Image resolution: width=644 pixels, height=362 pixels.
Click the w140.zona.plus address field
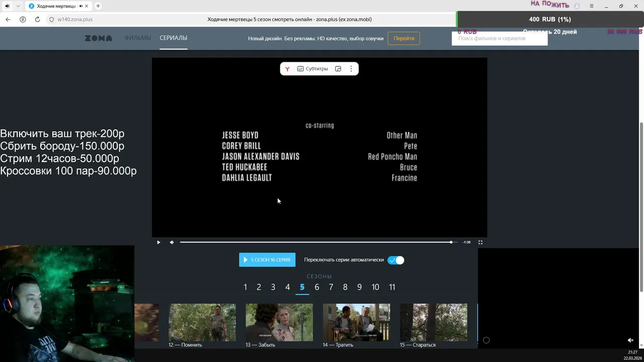pos(75,20)
